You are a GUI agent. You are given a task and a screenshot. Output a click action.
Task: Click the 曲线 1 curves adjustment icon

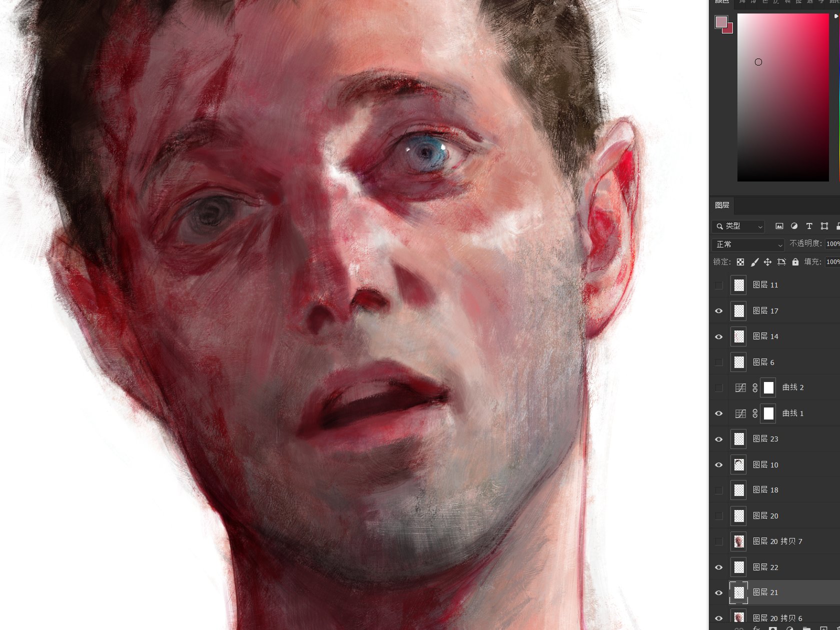click(x=740, y=413)
